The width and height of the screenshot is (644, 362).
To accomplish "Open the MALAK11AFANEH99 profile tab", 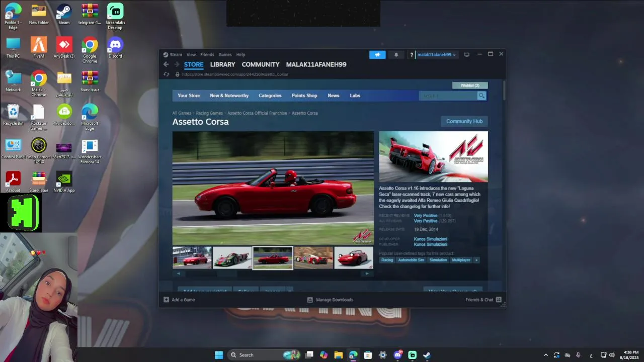I will [316, 64].
